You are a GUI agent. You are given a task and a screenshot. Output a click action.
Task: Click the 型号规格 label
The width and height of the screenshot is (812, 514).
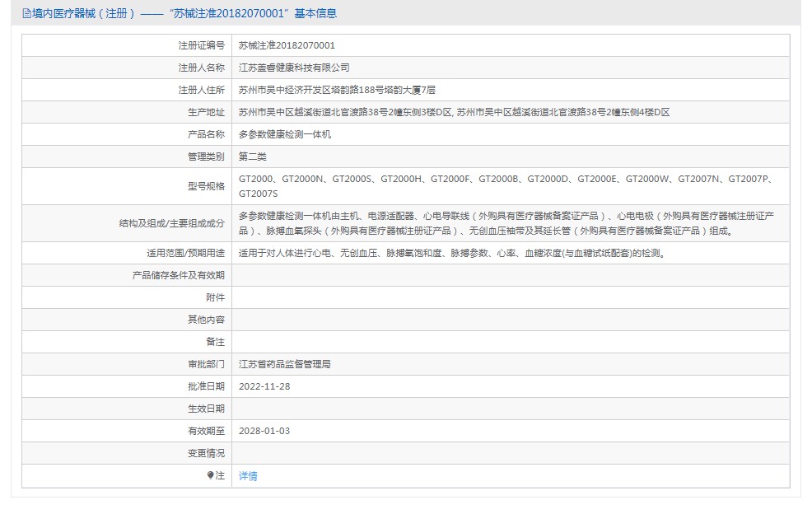click(206, 186)
